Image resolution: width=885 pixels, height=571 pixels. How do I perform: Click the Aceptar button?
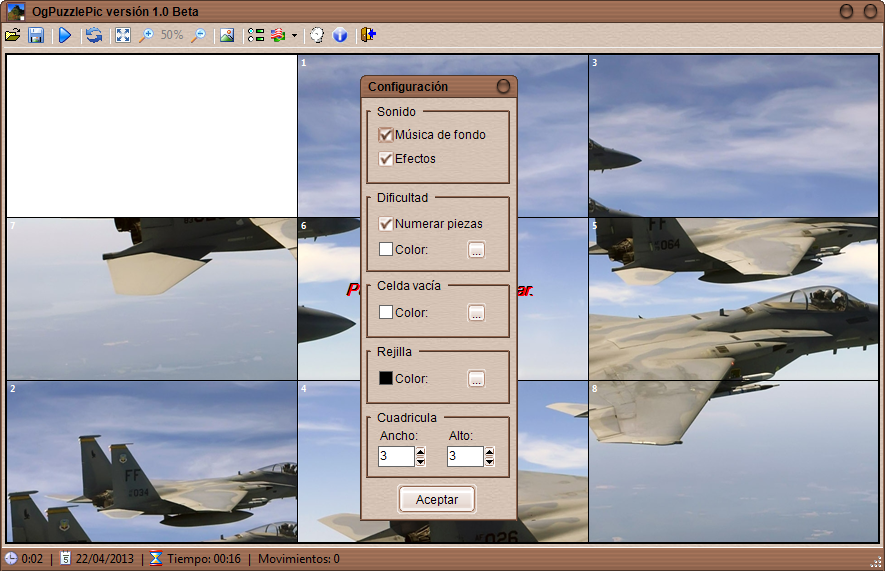437,499
